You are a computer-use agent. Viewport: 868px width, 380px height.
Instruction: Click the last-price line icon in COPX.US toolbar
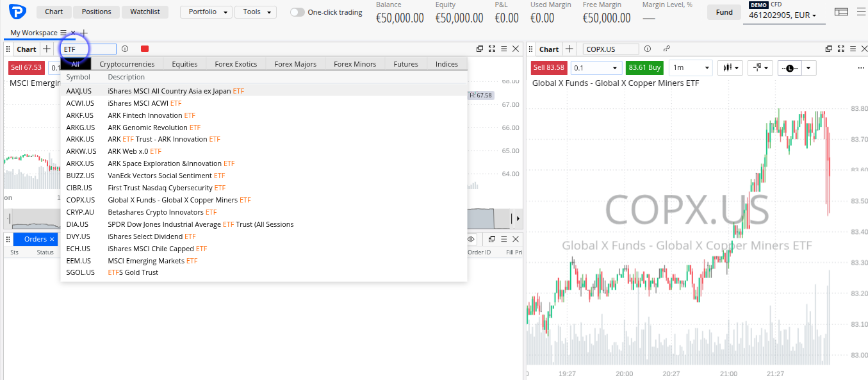789,68
